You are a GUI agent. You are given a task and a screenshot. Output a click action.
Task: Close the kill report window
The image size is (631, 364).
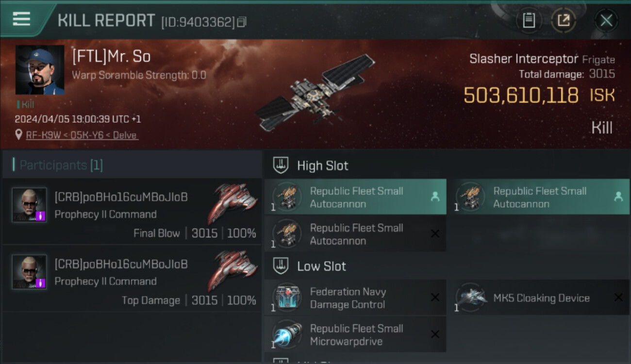(606, 20)
